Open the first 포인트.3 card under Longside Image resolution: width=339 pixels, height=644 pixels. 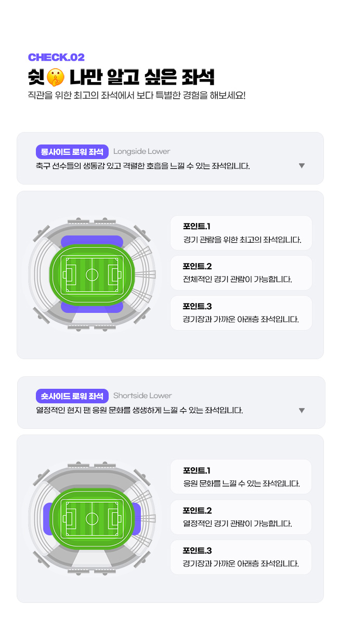pos(241,313)
